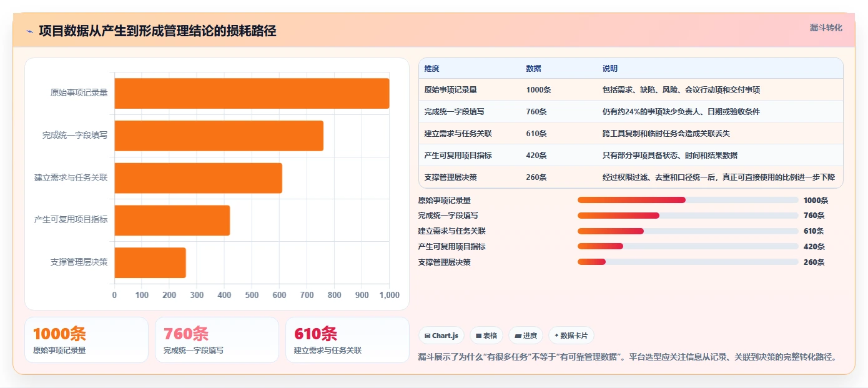868x388 pixels.
Task: Click table cell 建立需求与任务关联
Action: [x=458, y=134]
